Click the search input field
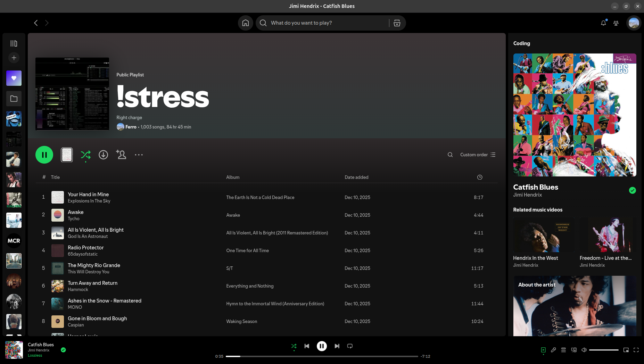Image resolution: width=644 pixels, height=364 pixels. click(327, 23)
